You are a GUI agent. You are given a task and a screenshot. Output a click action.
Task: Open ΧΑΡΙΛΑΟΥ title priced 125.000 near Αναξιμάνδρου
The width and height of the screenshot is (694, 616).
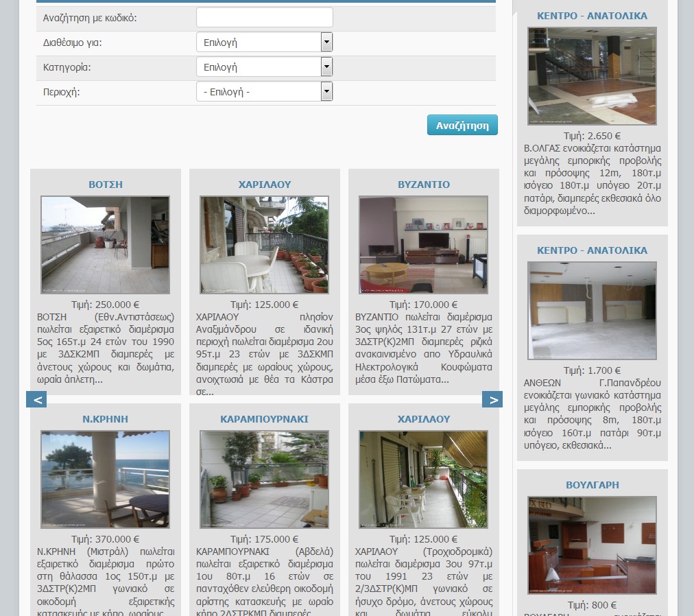(264, 185)
